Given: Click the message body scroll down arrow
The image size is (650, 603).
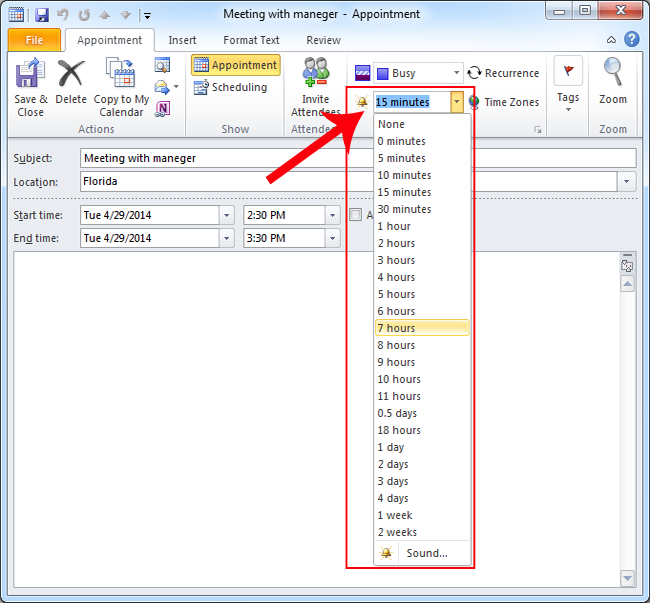Looking at the screenshot, I should click(627, 578).
